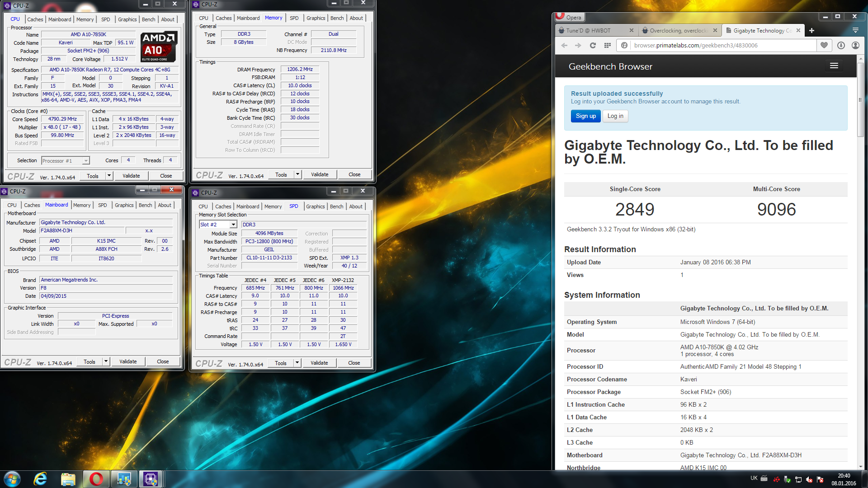Screen dimensions: 868x488
Task: Click the Geekbench Browser title link
Action: point(610,66)
